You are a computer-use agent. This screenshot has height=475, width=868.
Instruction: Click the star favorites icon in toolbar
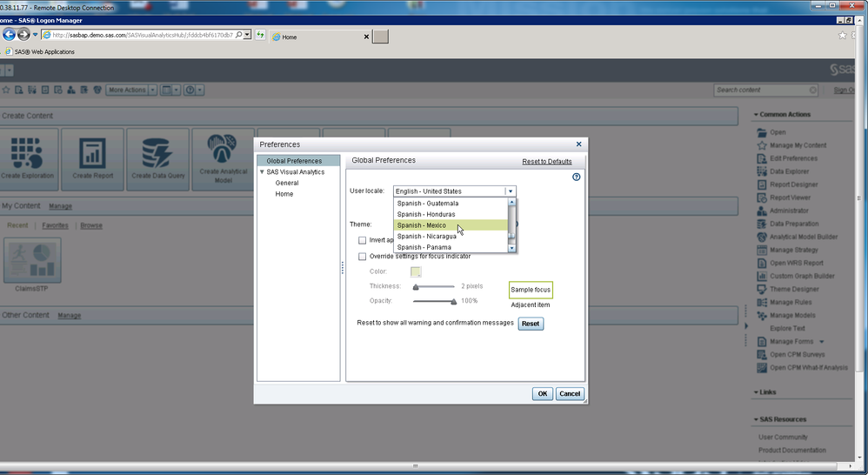[x=6, y=90]
